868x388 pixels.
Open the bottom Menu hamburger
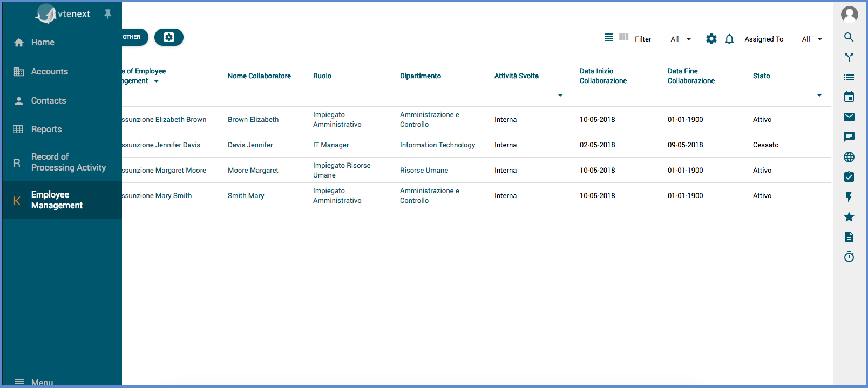point(19,382)
